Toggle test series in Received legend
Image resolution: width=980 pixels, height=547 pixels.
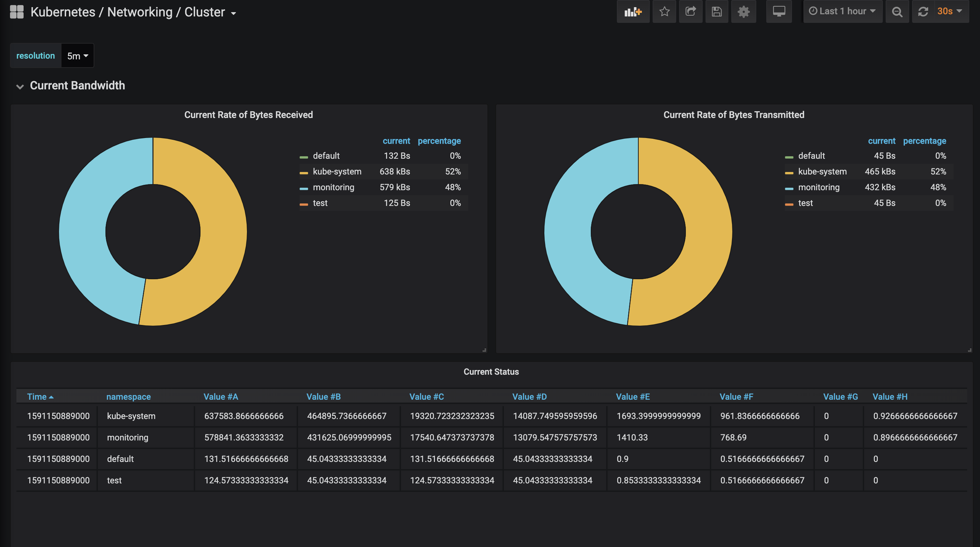tap(320, 203)
